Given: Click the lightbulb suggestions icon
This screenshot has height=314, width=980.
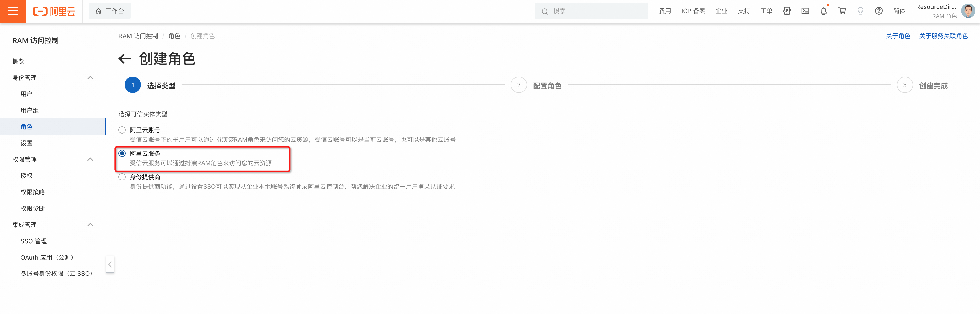Looking at the screenshot, I should pos(860,11).
